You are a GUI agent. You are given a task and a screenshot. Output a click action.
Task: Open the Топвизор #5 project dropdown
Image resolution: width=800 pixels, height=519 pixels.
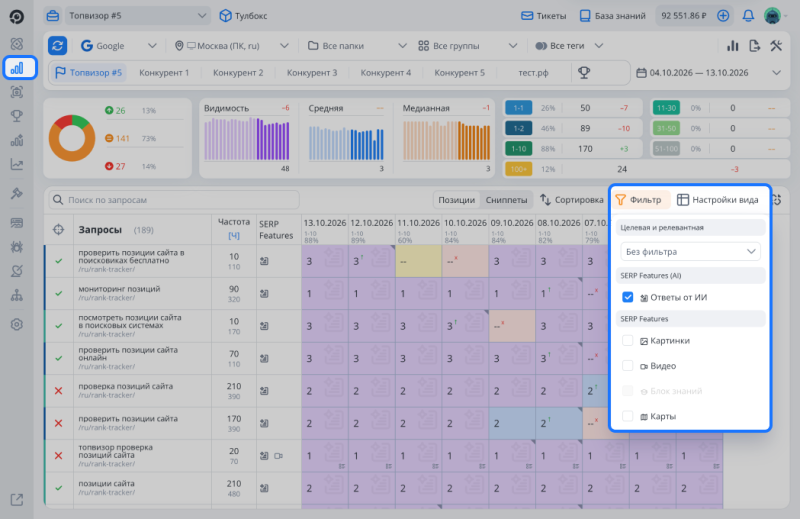point(138,16)
